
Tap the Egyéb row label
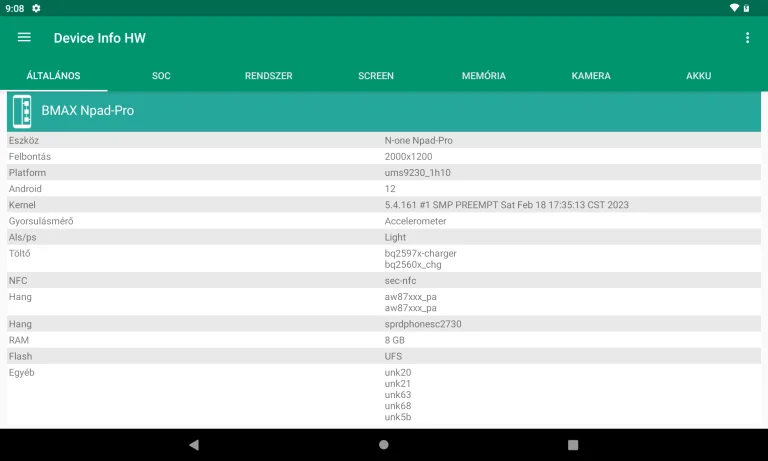point(22,372)
